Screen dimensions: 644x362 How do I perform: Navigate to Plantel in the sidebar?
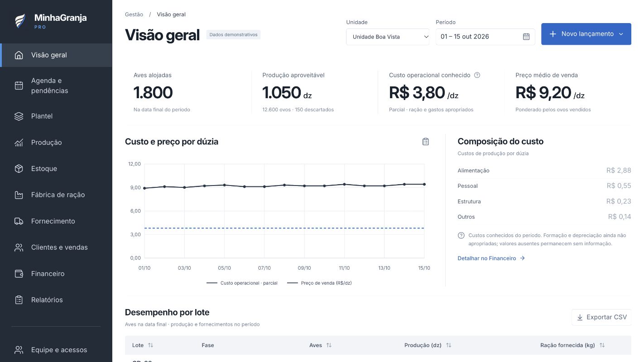pos(56,116)
